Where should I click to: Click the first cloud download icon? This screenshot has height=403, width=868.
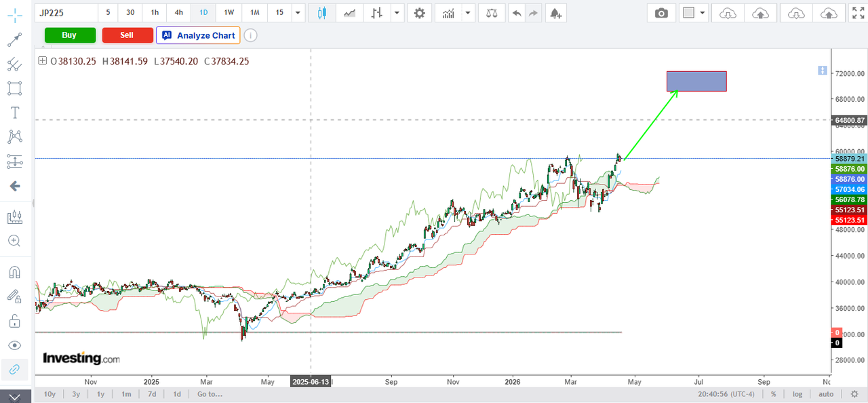click(x=728, y=13)
